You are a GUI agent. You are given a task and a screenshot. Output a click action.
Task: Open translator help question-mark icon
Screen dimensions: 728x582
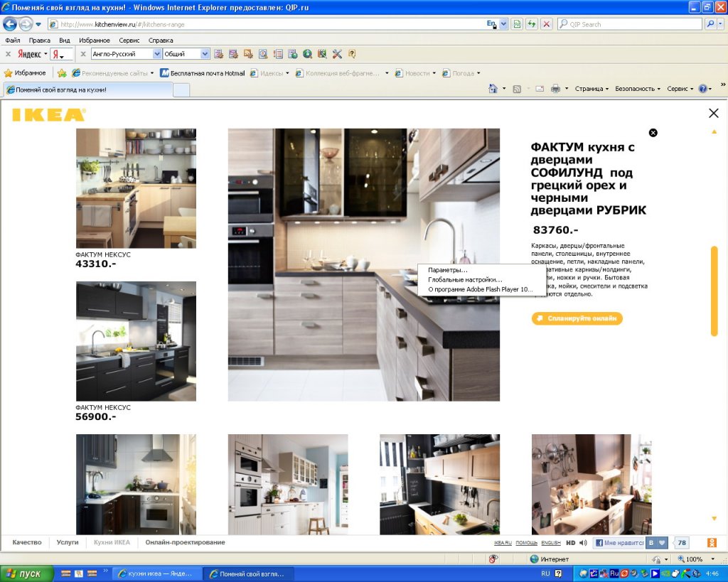click(352, 54)
